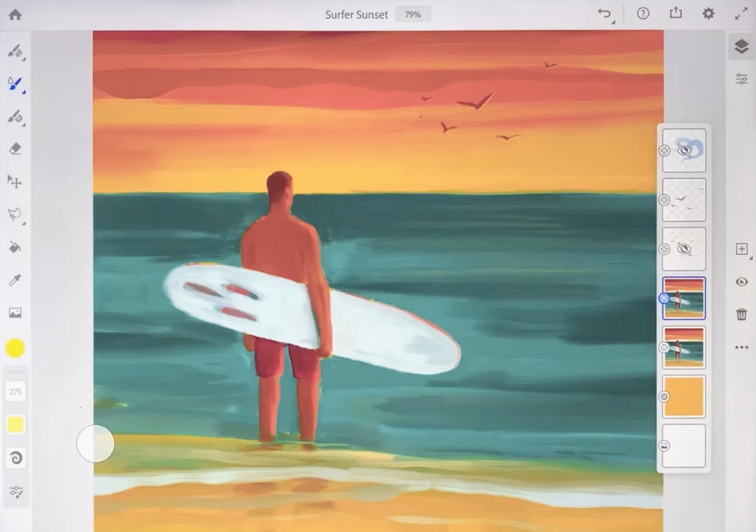
Task: Go to the Home screen
Action: 14,14
